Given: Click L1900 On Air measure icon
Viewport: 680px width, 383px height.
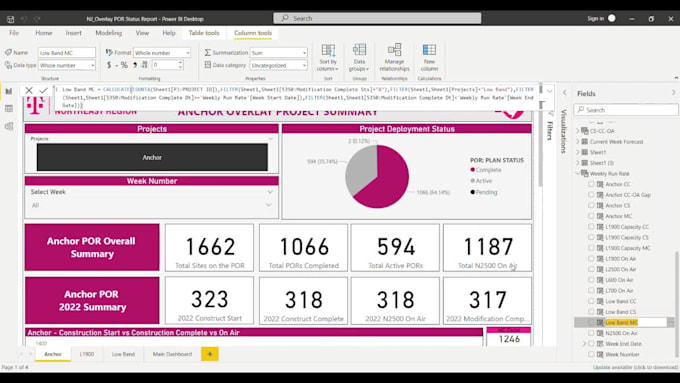Looking at the screenshot, I should tap(600, 259).
